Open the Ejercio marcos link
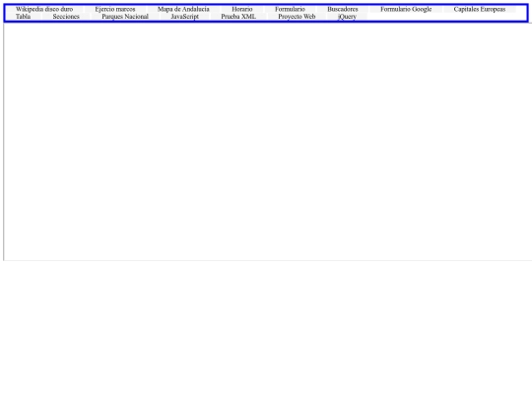Image resolution: width=532 pixels, height=399 pixels. (x=115, y=9)
